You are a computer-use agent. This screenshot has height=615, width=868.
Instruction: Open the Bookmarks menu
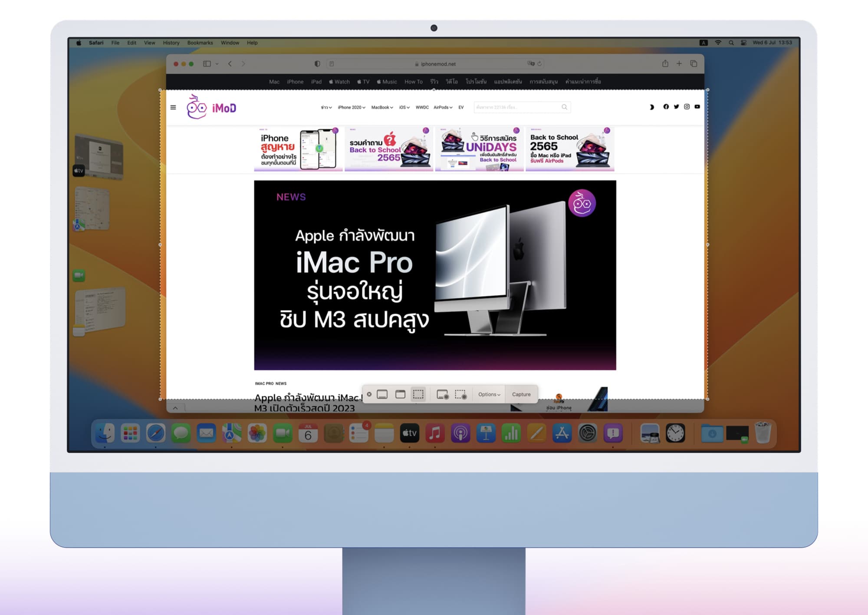(200, 43)
